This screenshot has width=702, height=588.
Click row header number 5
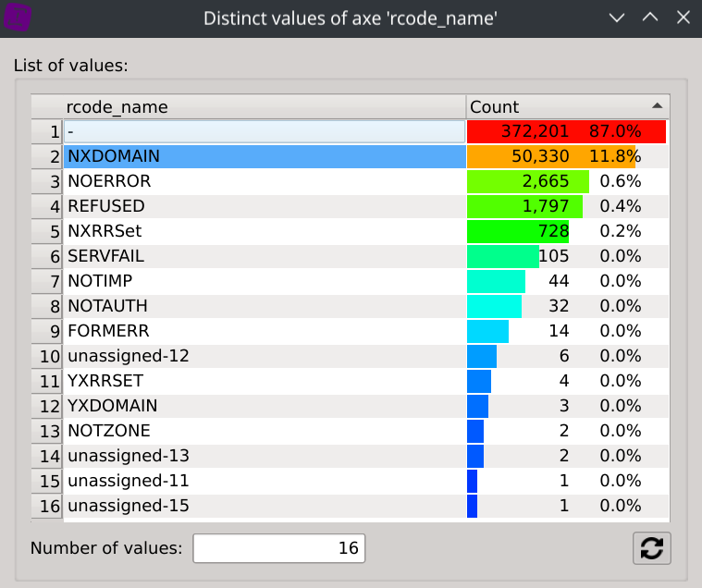click(46, 231)
